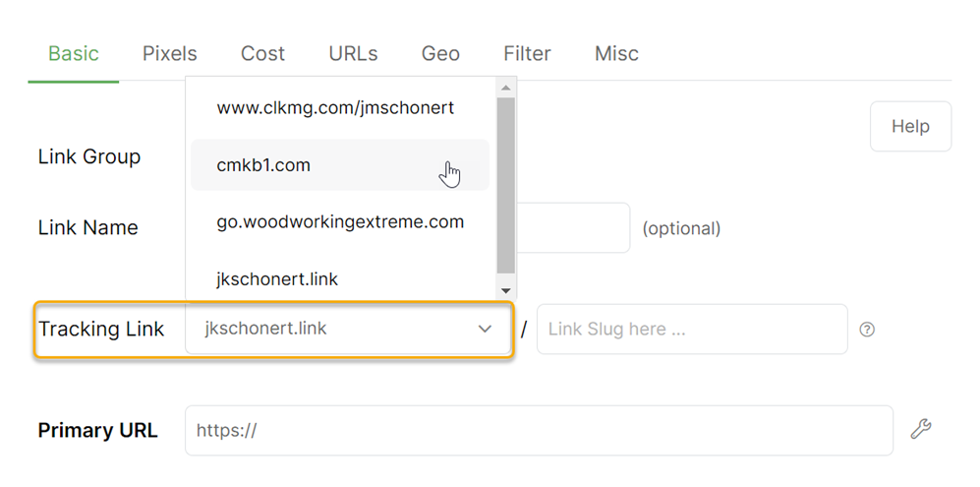Click the Help button
The image size is (980, 487).
[910, 126]
